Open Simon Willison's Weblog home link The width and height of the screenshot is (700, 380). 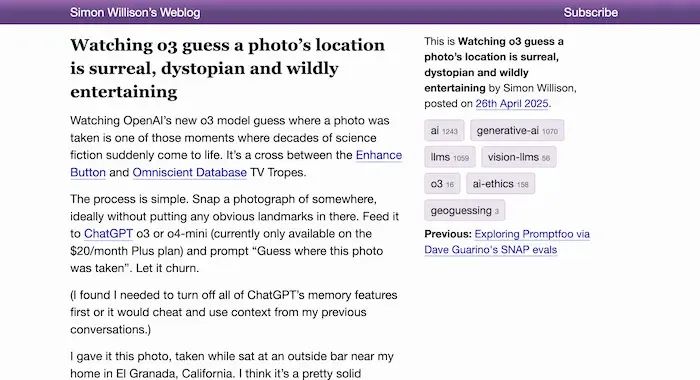135,12
